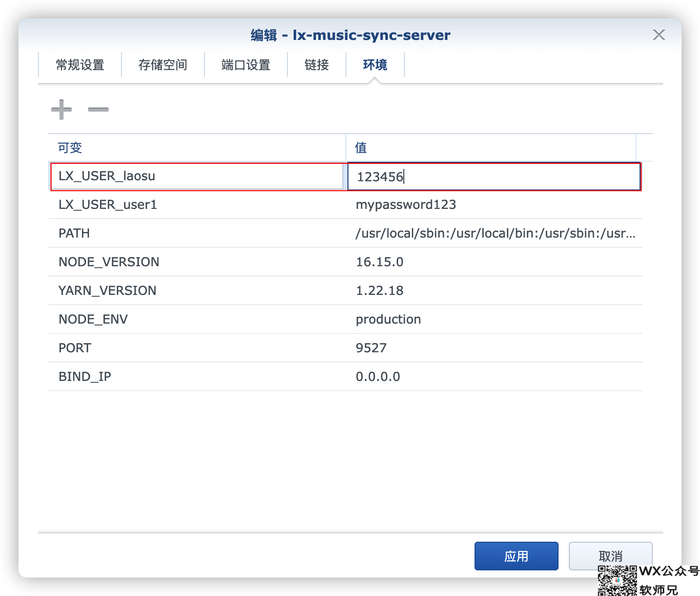Click the 环境 tab

(375, 65)
